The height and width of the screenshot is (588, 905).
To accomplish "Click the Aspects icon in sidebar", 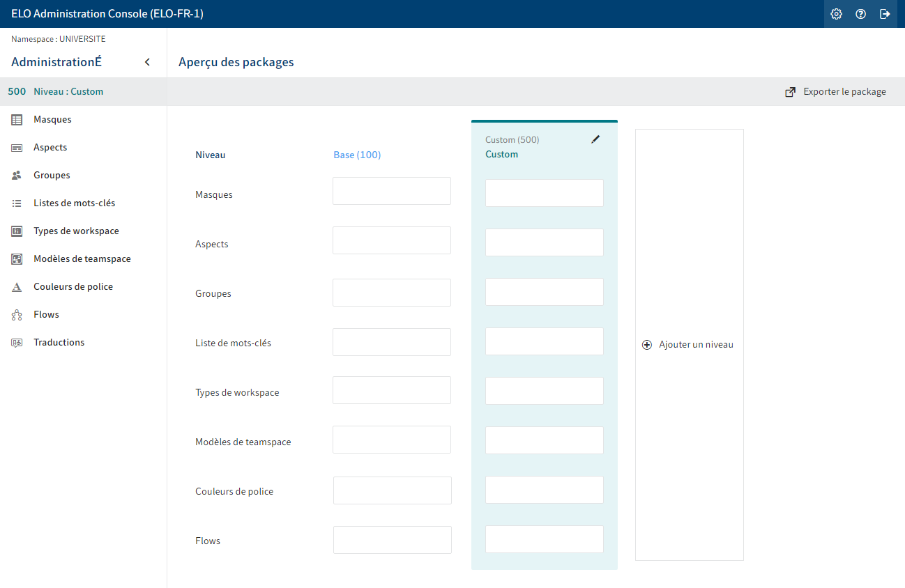I will (17, 148).
